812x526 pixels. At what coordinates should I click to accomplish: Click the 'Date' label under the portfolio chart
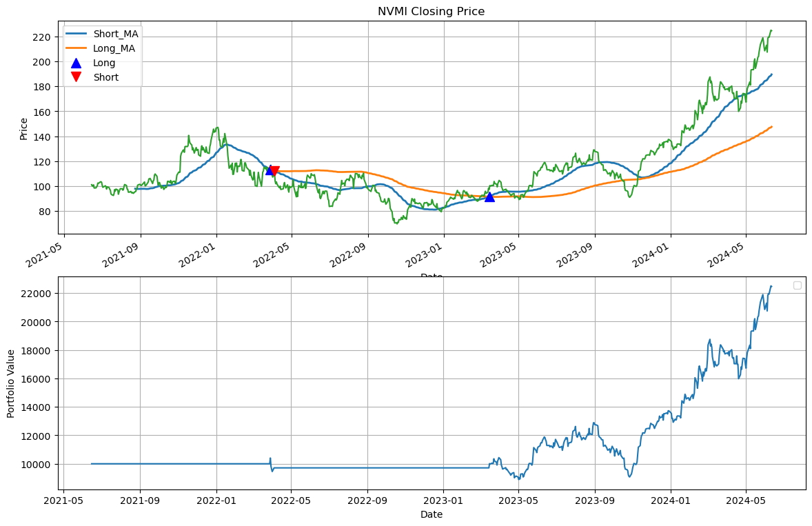(432, 514)
